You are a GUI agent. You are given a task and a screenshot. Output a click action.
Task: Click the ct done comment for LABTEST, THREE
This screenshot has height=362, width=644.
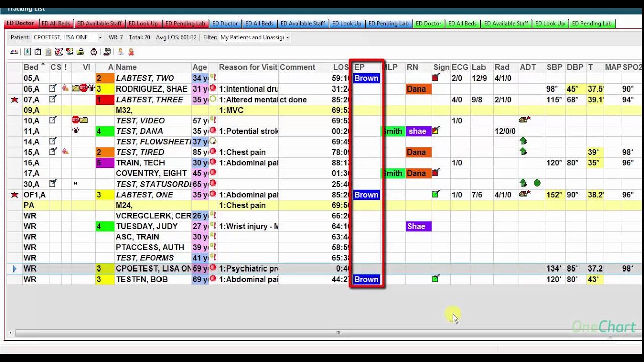coord(293,99)
